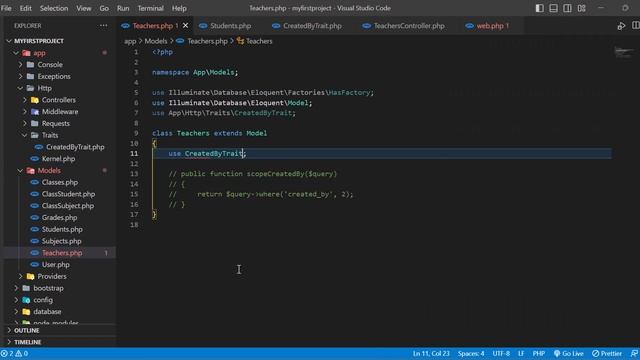The height and width of the screenshot is (360, 640).
Task: Click Ln 11, Col 23 status item
Action: tap(431, 353)
